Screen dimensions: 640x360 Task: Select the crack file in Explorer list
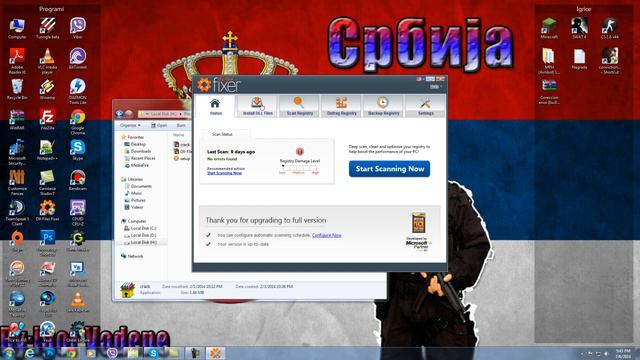pos(182,144)
